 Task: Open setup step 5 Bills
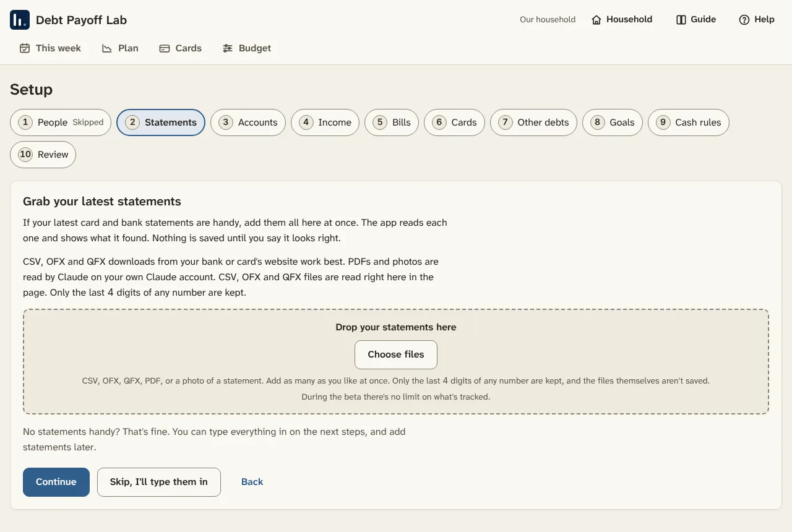[392, 122]
